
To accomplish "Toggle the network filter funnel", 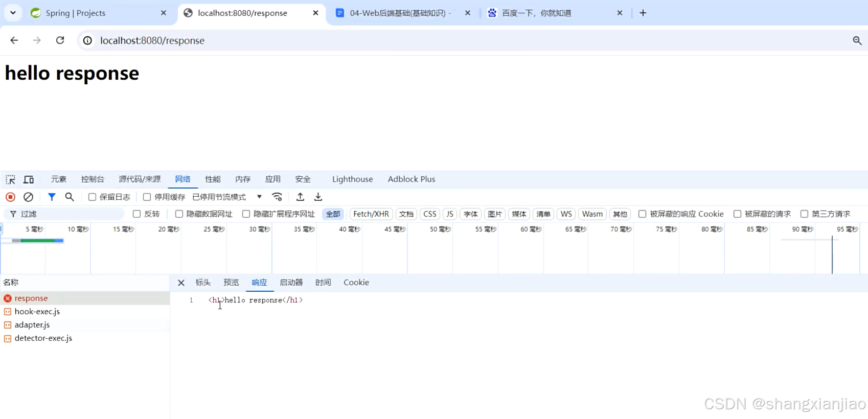I will pyautogui.click(x=52, y=197).
